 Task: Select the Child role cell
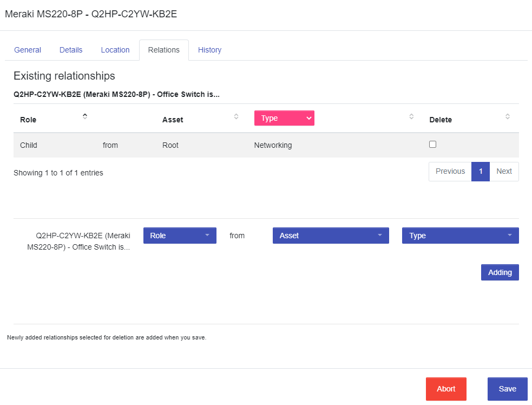point(29,145)
